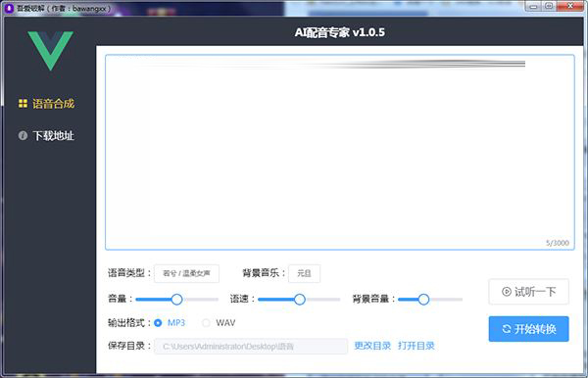This screenshot has width=588, height=378.
Task: Click the 5/3000 character counter
Action: point(558,243)
